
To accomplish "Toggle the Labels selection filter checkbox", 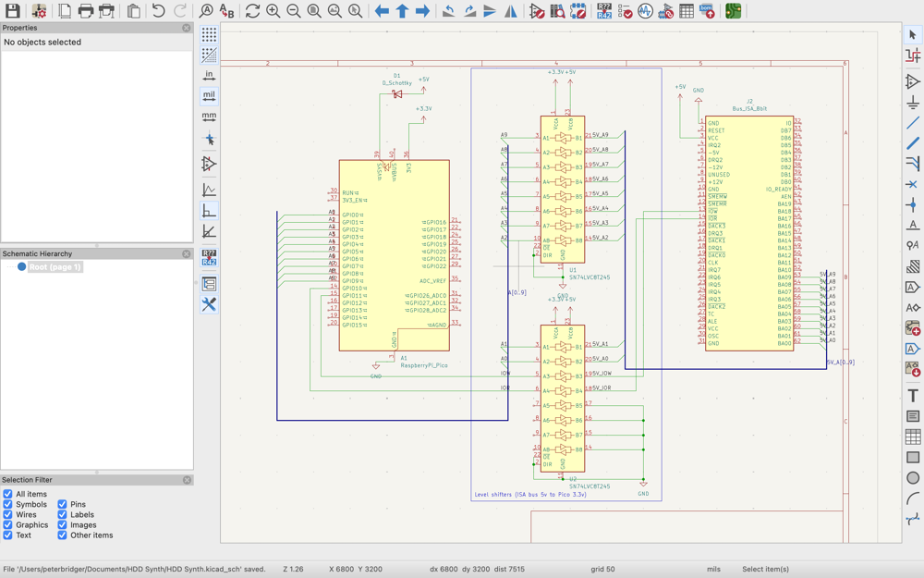I will coord(63,515).
